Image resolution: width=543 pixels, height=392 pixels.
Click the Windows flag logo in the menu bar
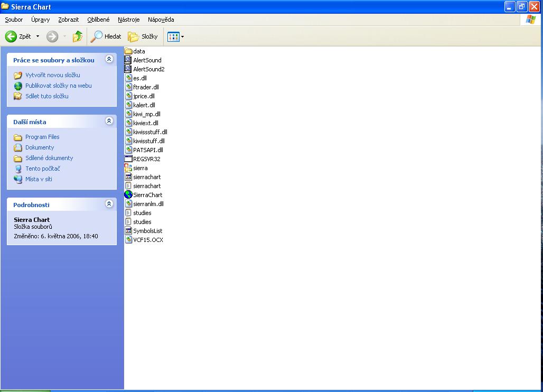(x=530, y=20)
